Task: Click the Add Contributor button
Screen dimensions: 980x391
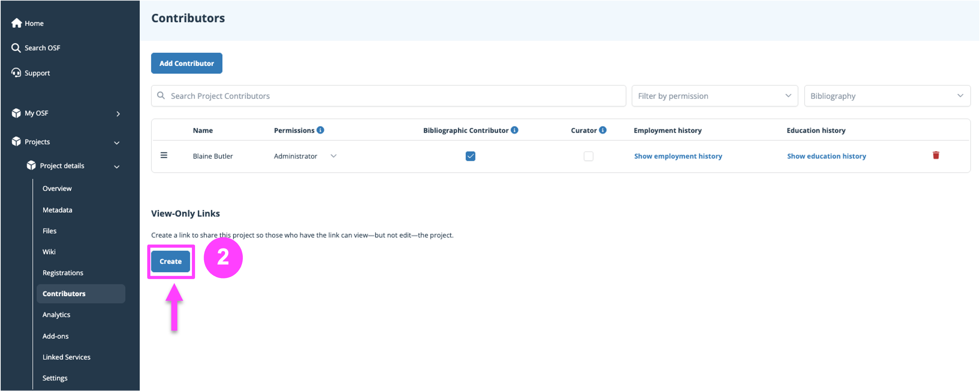Action: 186,63
